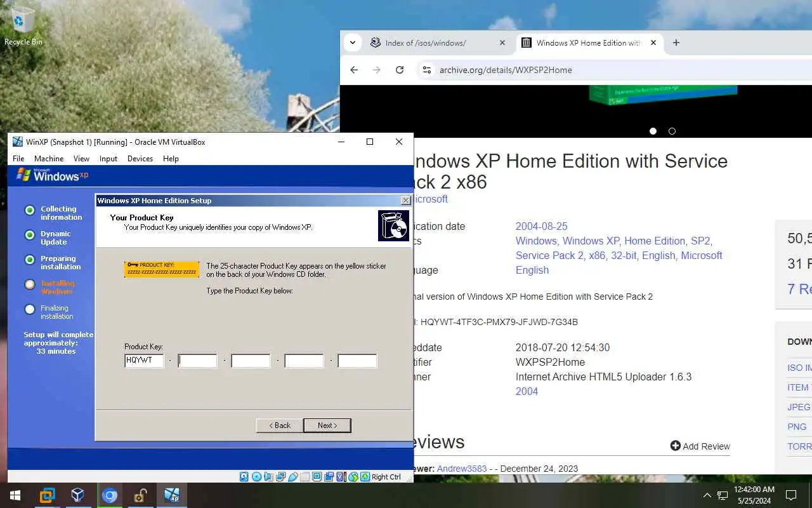Open VirtualBox Input menu

coord(108,159)
